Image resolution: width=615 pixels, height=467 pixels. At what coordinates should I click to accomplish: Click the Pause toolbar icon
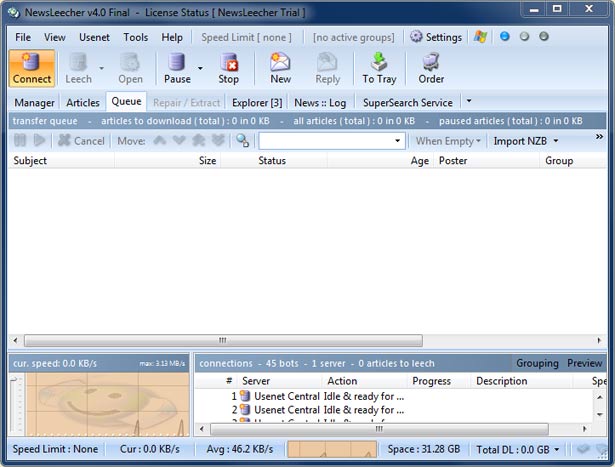pos(176,62)
